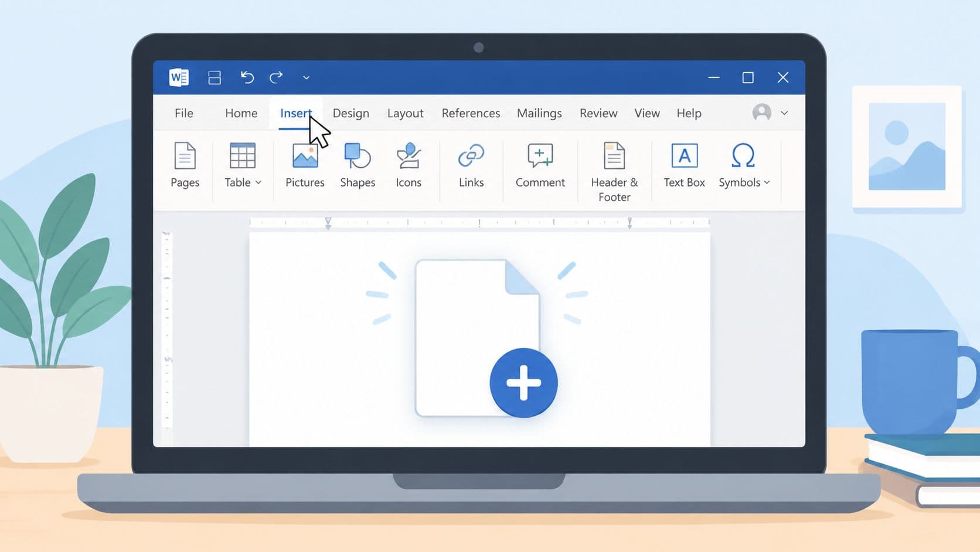Expand the Symbols dropdown arrow
The height and width of the screenshot is (552, 980).
tap(767, 182)
